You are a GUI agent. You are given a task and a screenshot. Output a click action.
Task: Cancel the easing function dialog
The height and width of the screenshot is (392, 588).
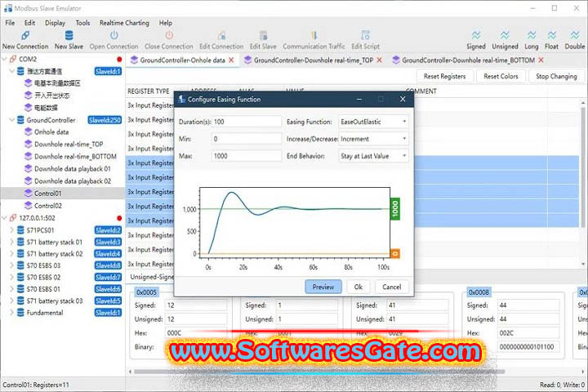point(391,287)
